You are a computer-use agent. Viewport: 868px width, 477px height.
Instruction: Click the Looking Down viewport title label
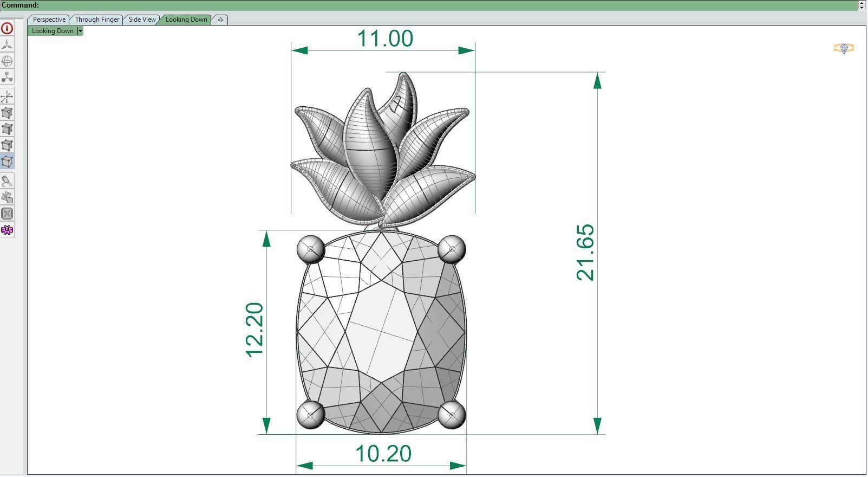pyautogui.click(x=53, y=31)
